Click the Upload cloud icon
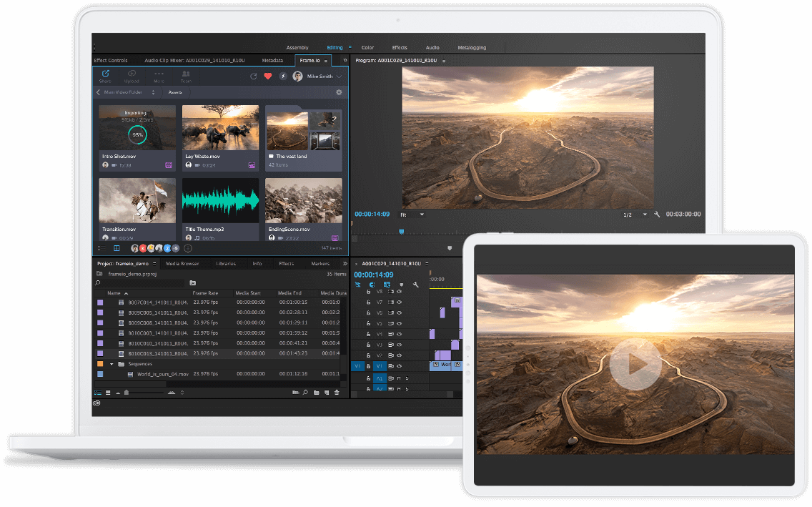 (132, 74)
